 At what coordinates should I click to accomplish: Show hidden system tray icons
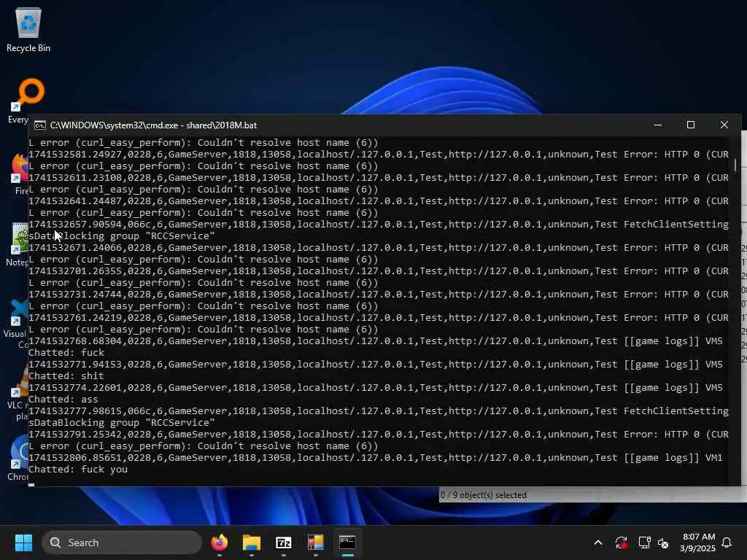598,542
